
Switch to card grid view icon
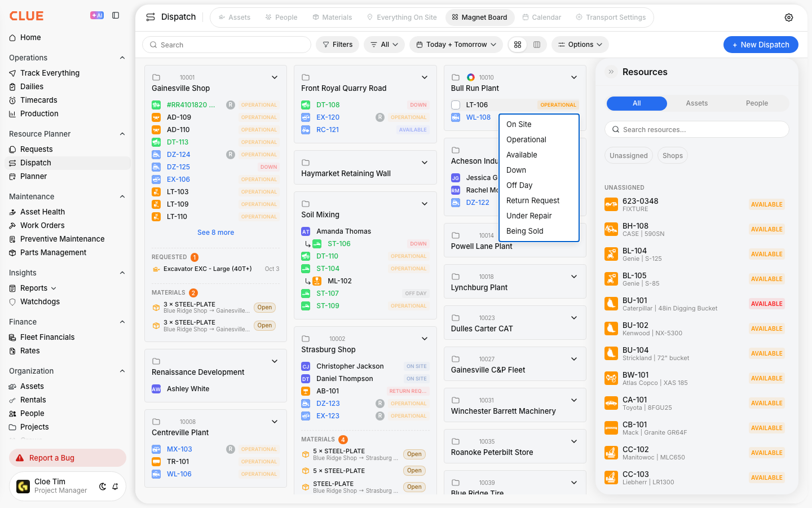518,45
